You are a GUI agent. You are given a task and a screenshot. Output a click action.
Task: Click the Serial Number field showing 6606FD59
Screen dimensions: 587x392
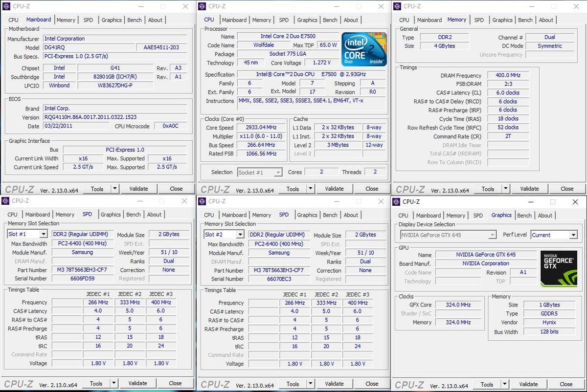[82, 279]
